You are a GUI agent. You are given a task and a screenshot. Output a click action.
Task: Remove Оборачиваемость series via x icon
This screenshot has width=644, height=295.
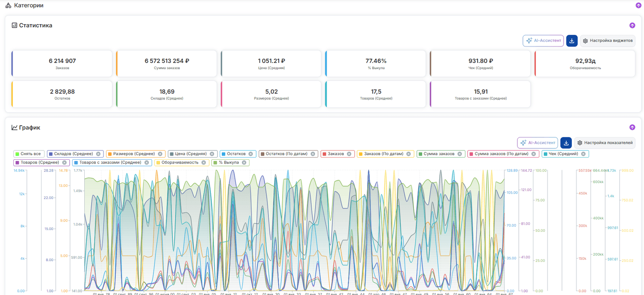(203, 162)
